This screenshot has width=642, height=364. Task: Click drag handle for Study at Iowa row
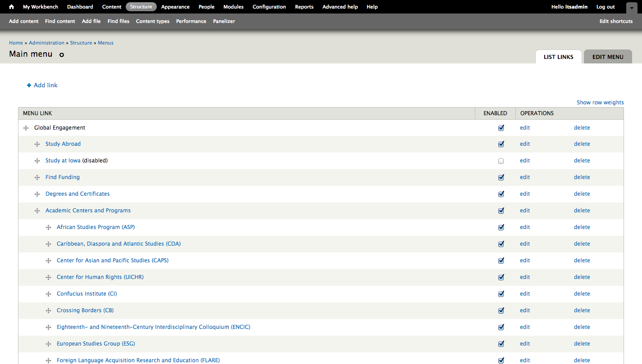[x=37, y=161]
